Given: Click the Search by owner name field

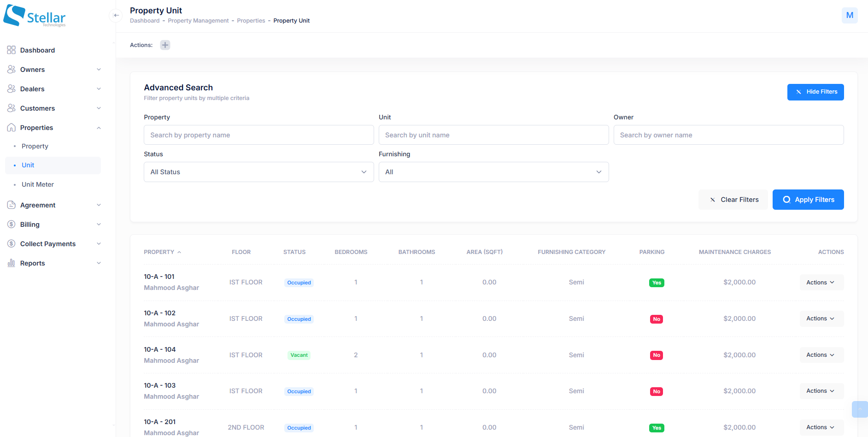Looking at the screenshot, I should 728,135.
